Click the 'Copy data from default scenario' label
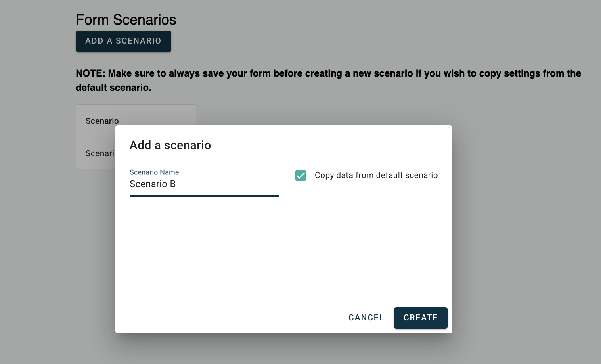601x364 pixels. pos(376,175)
